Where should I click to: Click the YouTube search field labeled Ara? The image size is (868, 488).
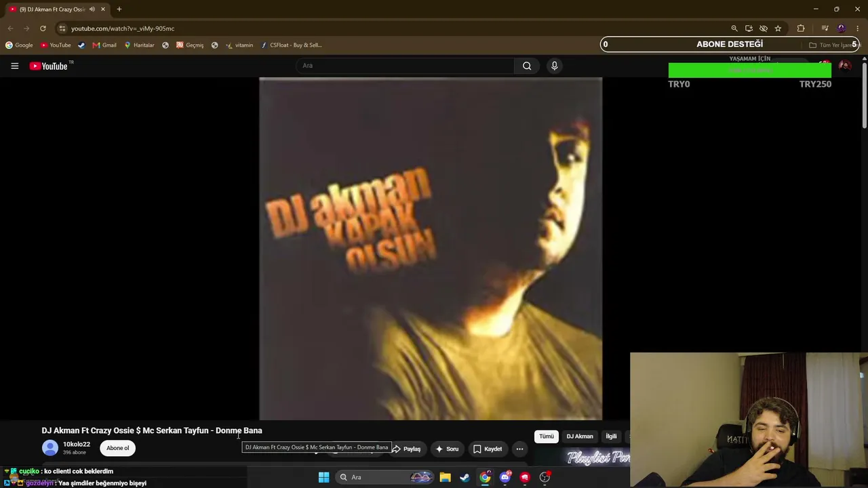[405, 66]
